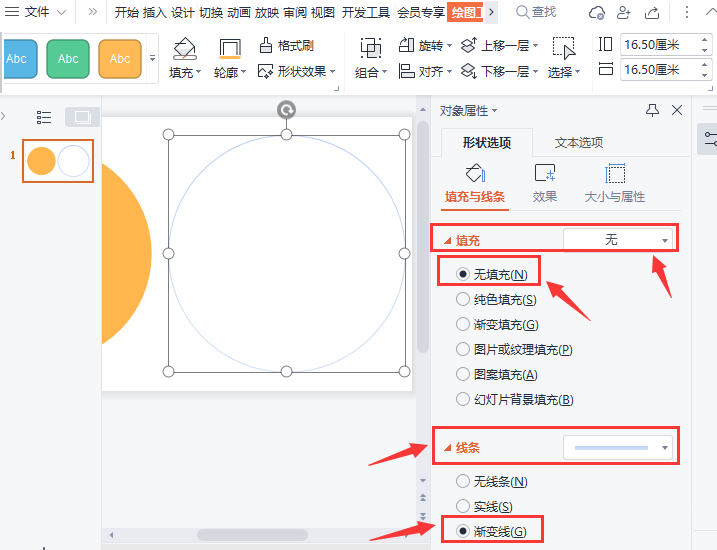The width and height of the screenshot is (717, 550).
Task: Switch to the 插入 ribbon tab
Action: (x=155, y=12)
